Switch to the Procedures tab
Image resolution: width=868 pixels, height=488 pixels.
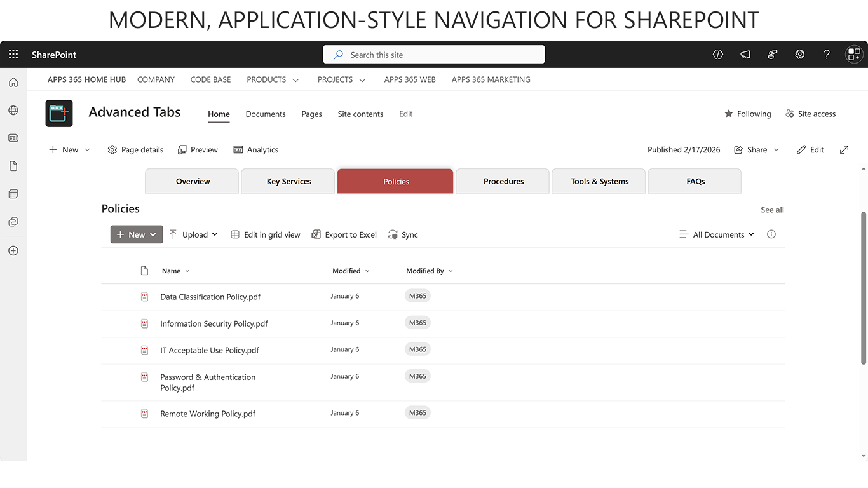(503, 181)
